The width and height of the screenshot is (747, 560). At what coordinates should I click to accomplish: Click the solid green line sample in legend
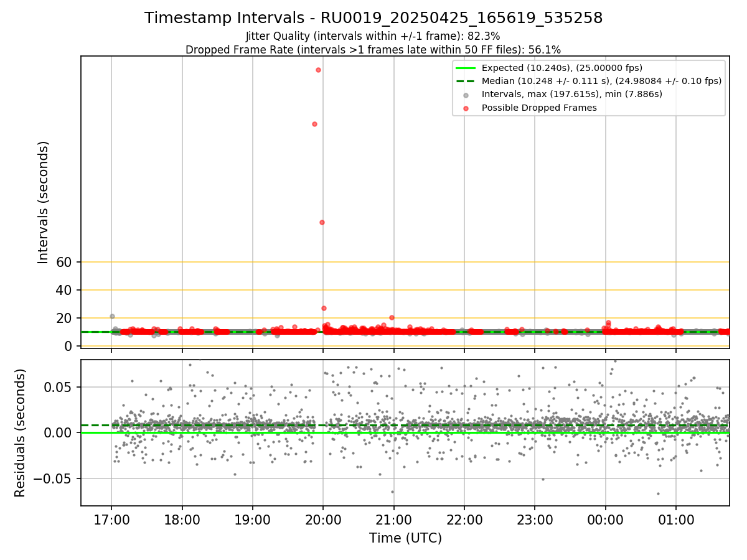(465, 68)
